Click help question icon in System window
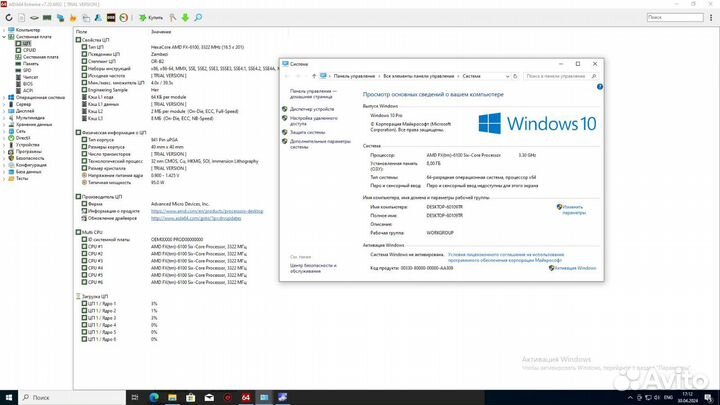720x405 pixels. coord(600,86)
